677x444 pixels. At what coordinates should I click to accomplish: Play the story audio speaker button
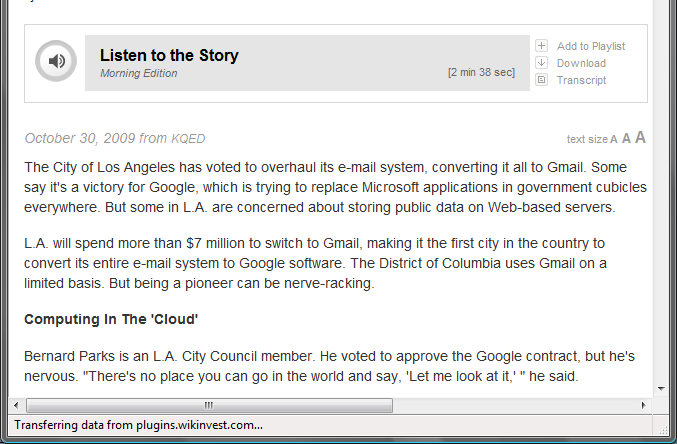[56, 61]
